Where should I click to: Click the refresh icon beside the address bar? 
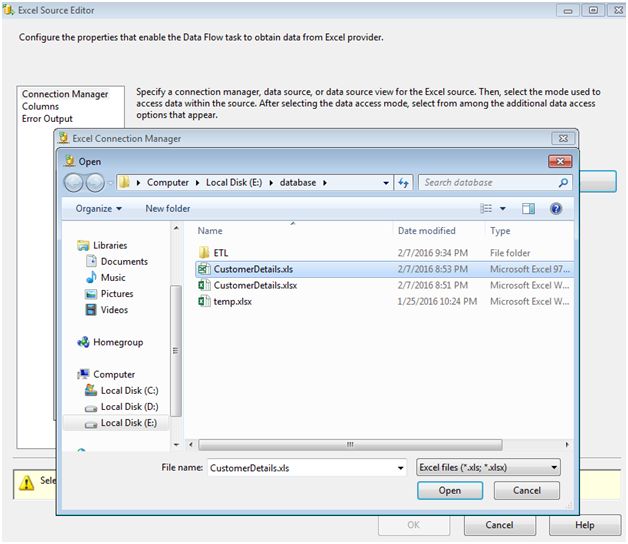[x=403, y=183]
